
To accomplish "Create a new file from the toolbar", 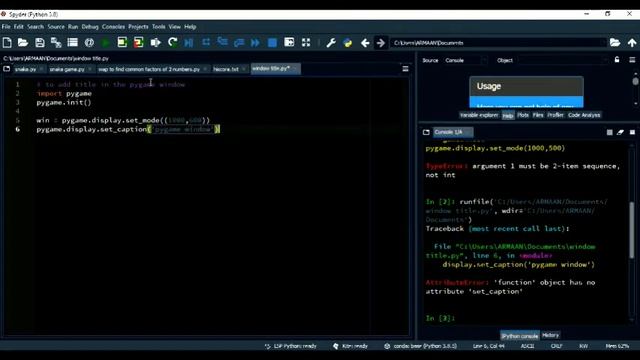I will tap(7, 42).
